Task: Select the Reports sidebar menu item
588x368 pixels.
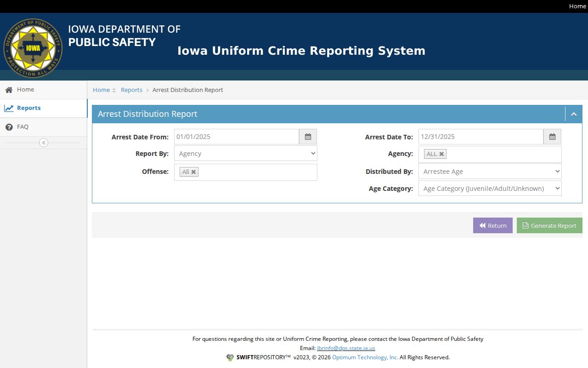Action: coord(44,108)
